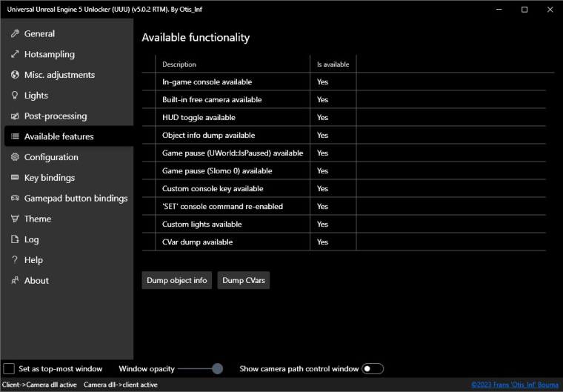The width and height of the screenshot is (563, 392).
Task: View the Log page
Action: point(69,239)
